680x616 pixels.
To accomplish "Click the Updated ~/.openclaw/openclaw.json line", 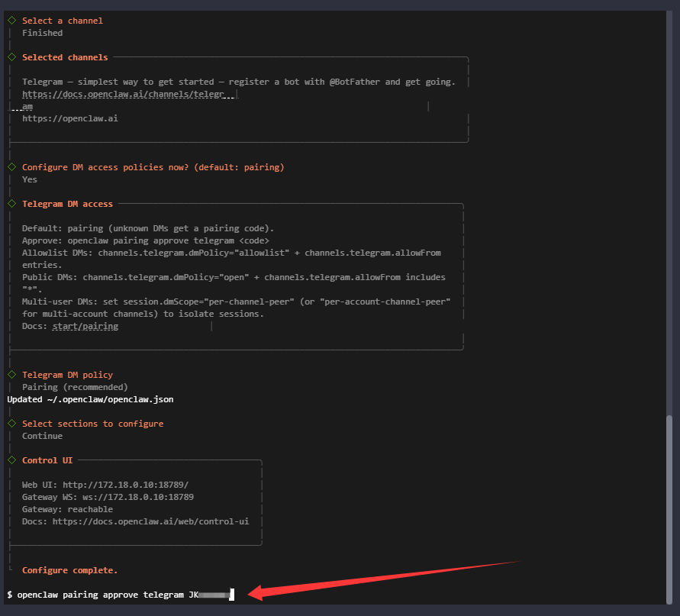I will 90,399.
